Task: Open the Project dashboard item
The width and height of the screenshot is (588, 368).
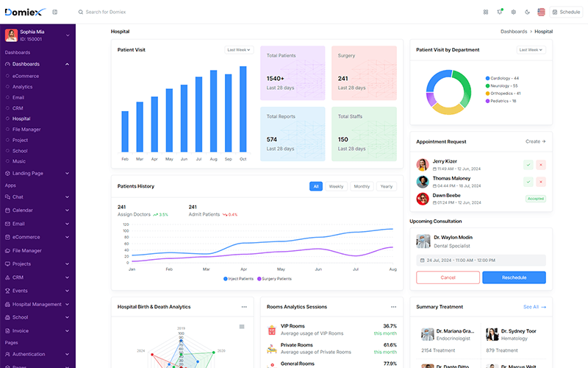Action: point(20,140)
